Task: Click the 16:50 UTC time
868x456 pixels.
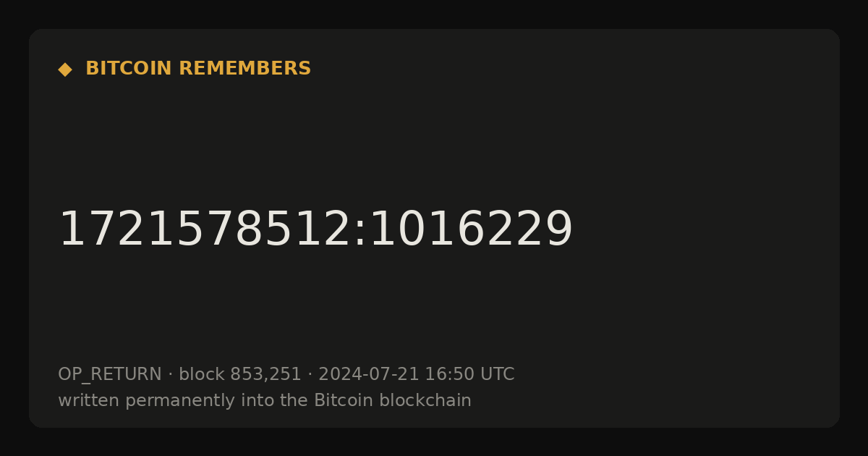Action: pyautogui.click(x=469, y=375)
